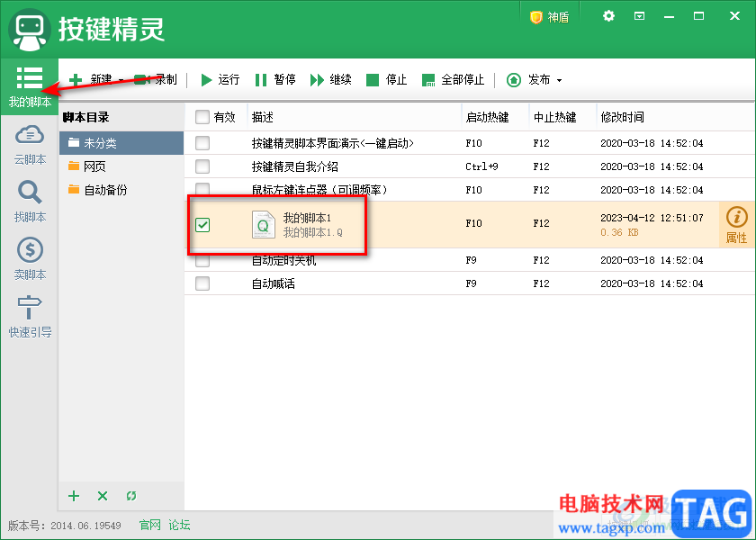Expand the 发布 dropdown arrow
The height and width of the screenshot is (540, 756).
[x=559, y=80]
